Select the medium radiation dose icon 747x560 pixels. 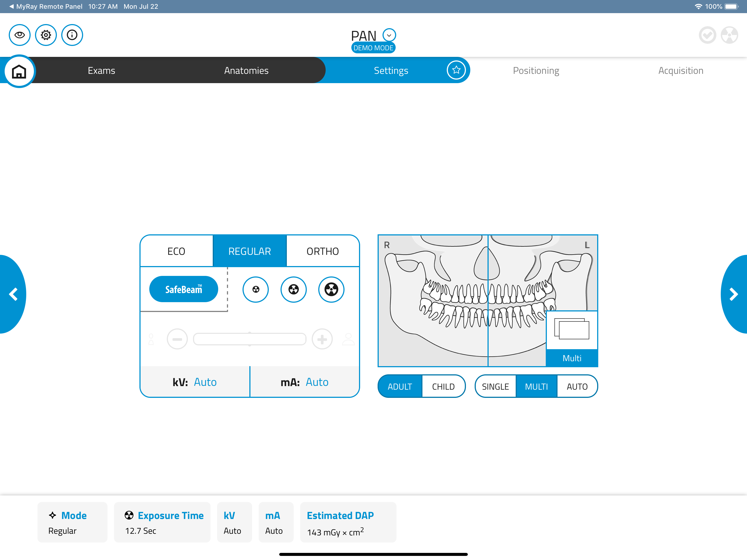pyautogui.click(x=293, y=290)
